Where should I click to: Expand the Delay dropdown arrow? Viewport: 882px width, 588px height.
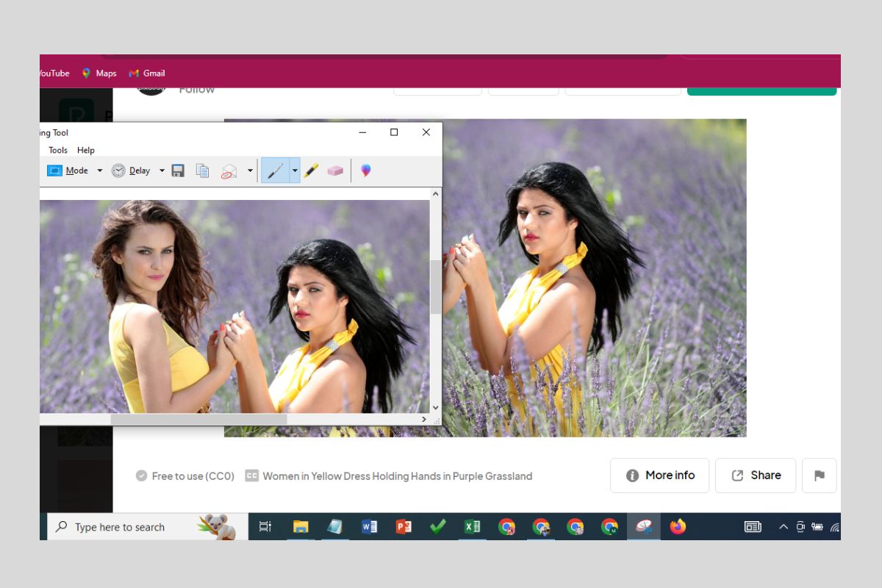click(162, 171)
